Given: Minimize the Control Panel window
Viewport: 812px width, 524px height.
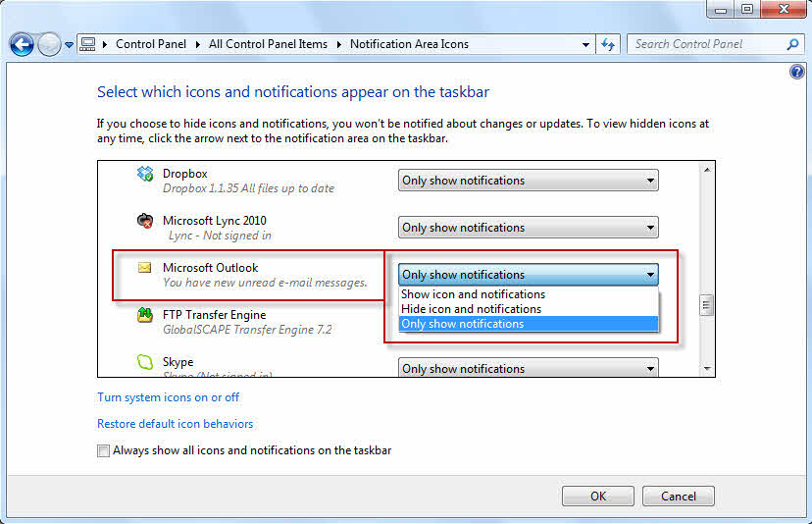Looking at the screenshot, I should click(721, 9).
